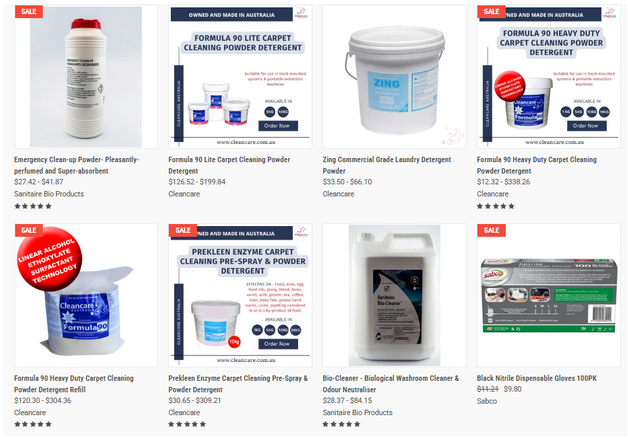628x437 pixels.
Task: Open Formula 90 Heavy Duty Refill title link
Action: click(x=74, y=384)
